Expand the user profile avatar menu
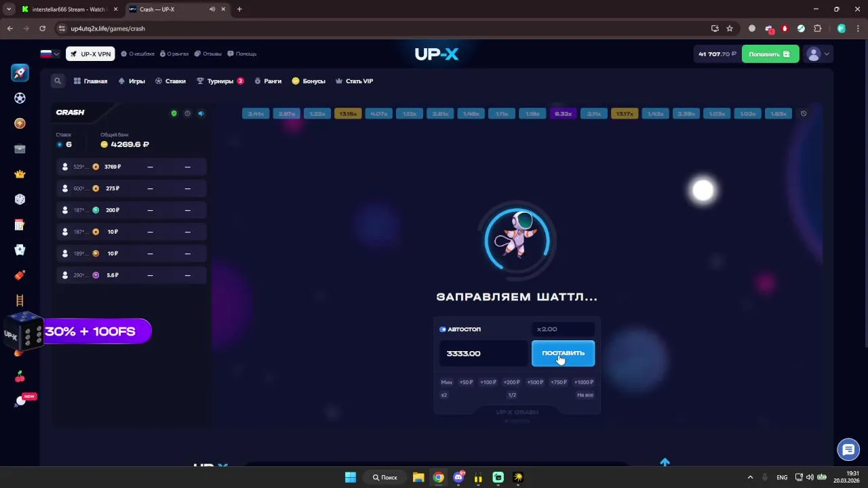 point(817,54)
